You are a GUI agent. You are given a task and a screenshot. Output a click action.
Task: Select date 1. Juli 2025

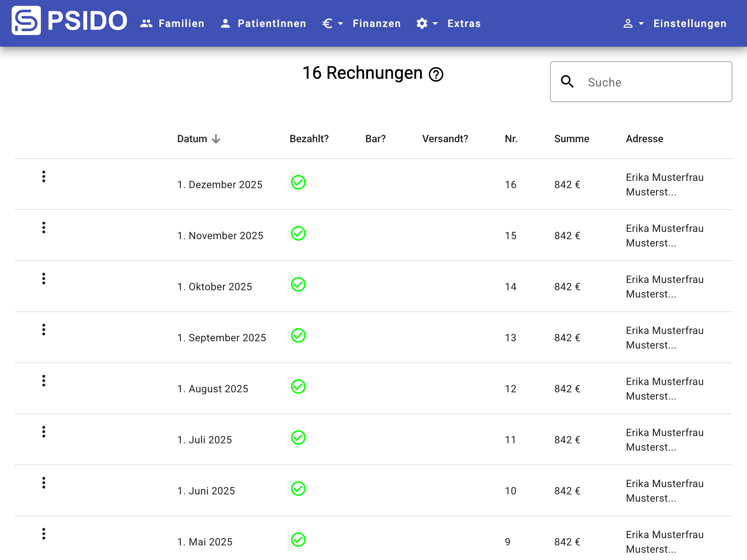[x=205, y=440]
